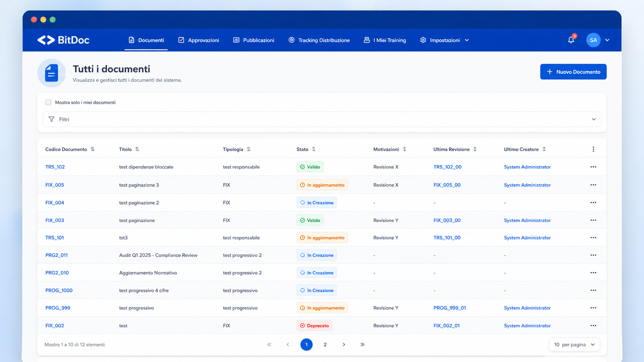
Task: Click the Filtri funnel icon
Action: 51,119
